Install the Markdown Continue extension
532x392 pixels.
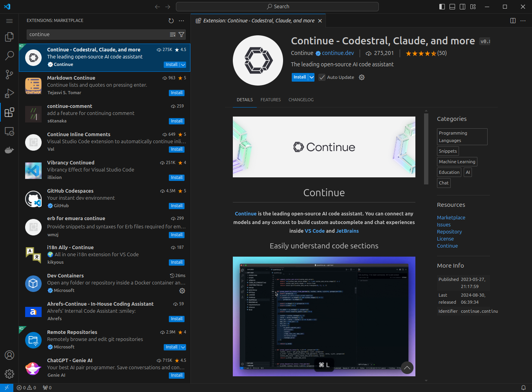click(177, 93)
